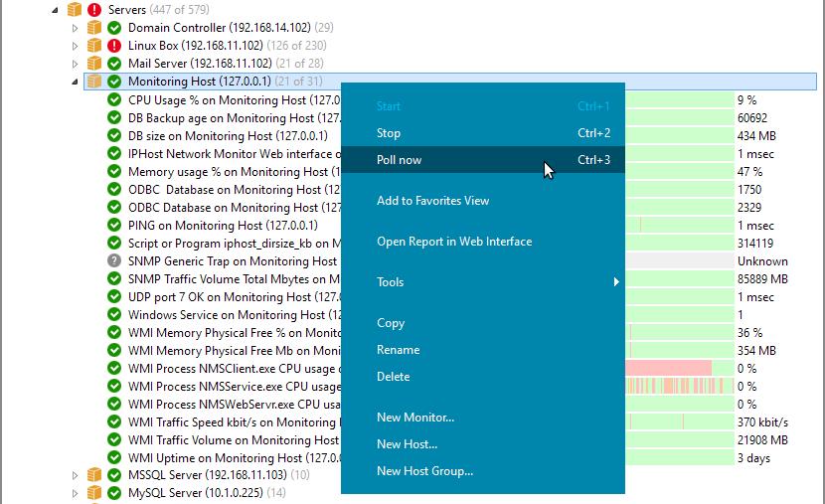Screen dimensions: 825x504
Task: Click the grey unknown icon for SNMP Generic Trap
Action: tap(114, 260)
